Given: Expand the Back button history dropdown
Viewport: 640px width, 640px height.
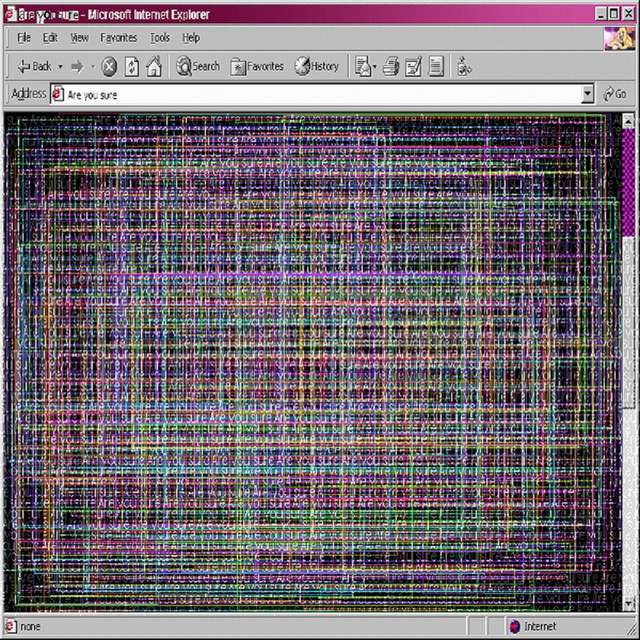Looking at the screenshot, I should point(60,66).
